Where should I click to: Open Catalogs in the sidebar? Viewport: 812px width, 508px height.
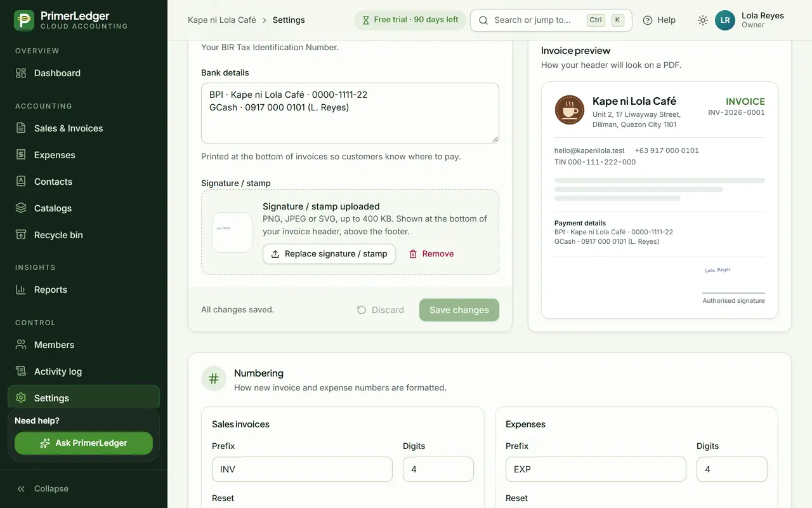tap(84, 208)
